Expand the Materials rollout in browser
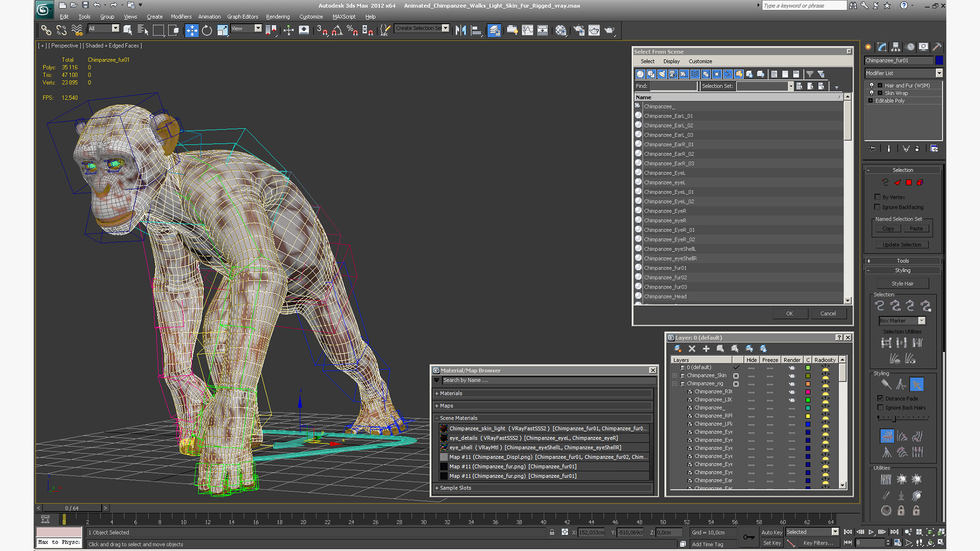Viewport: 980px width, 551px height. pos(451,393)
